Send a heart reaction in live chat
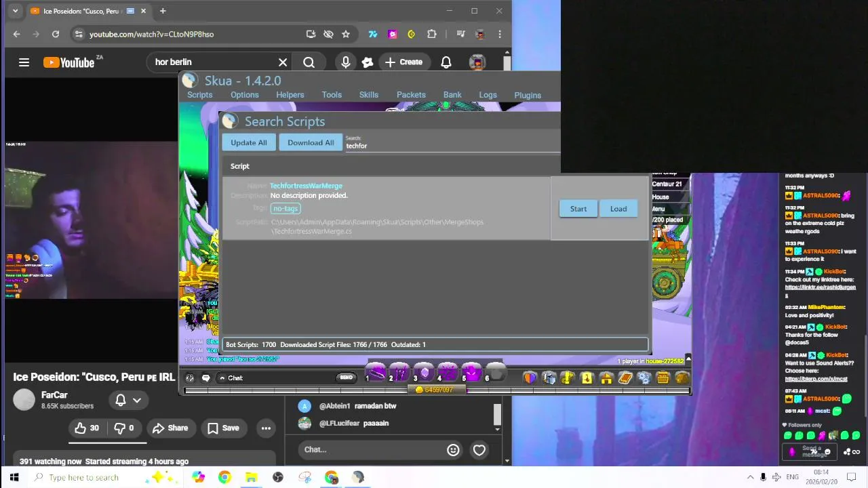This screenshot has width=868, height=488. 479,450
